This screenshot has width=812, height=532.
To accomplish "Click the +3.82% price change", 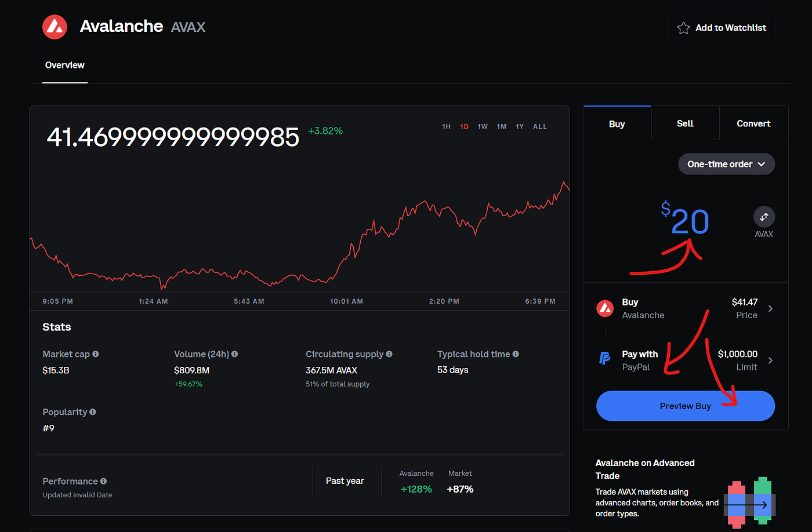I will (x=325, y=131).
